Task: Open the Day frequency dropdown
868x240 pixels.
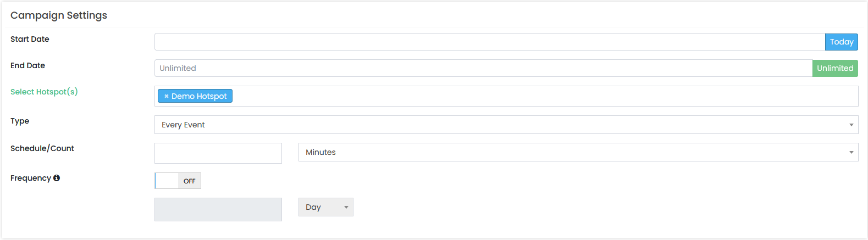Action: pyautogui.click(x=326, y=207)
